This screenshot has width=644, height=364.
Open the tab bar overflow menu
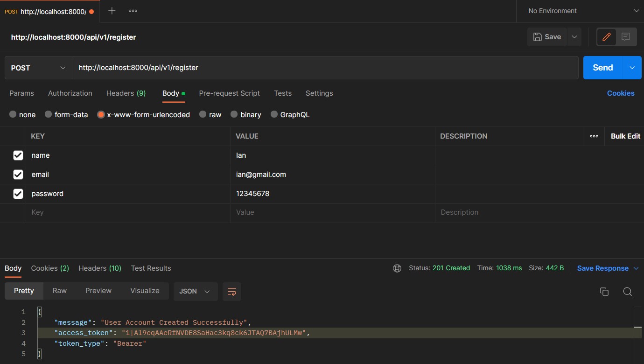(x=133, y=10)
